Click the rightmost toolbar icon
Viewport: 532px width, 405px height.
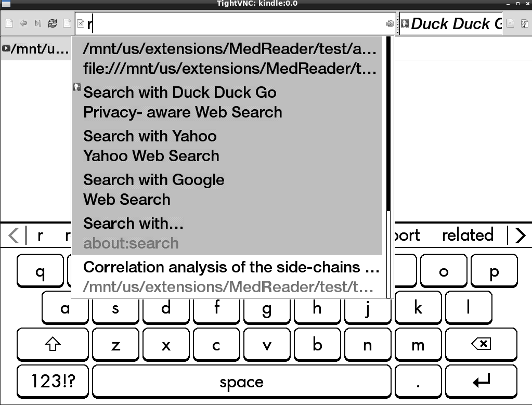524,23
